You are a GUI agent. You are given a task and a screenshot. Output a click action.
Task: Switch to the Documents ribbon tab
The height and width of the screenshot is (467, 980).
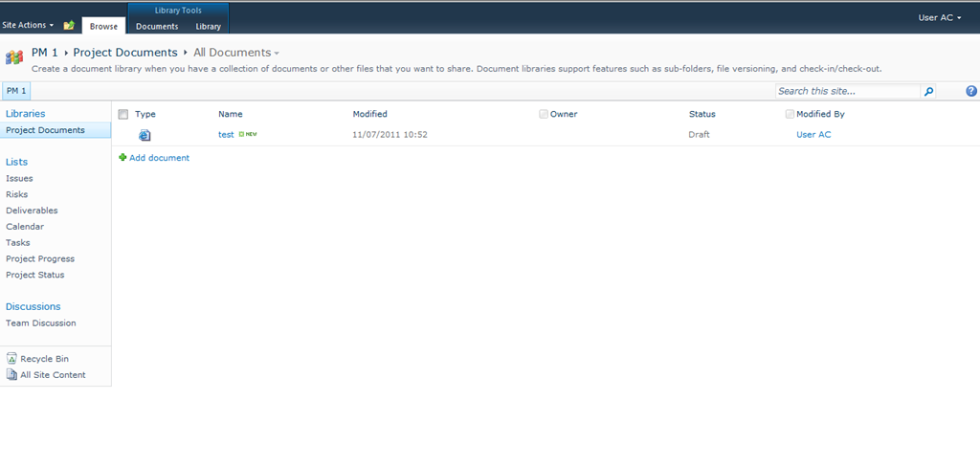point(156,26)
